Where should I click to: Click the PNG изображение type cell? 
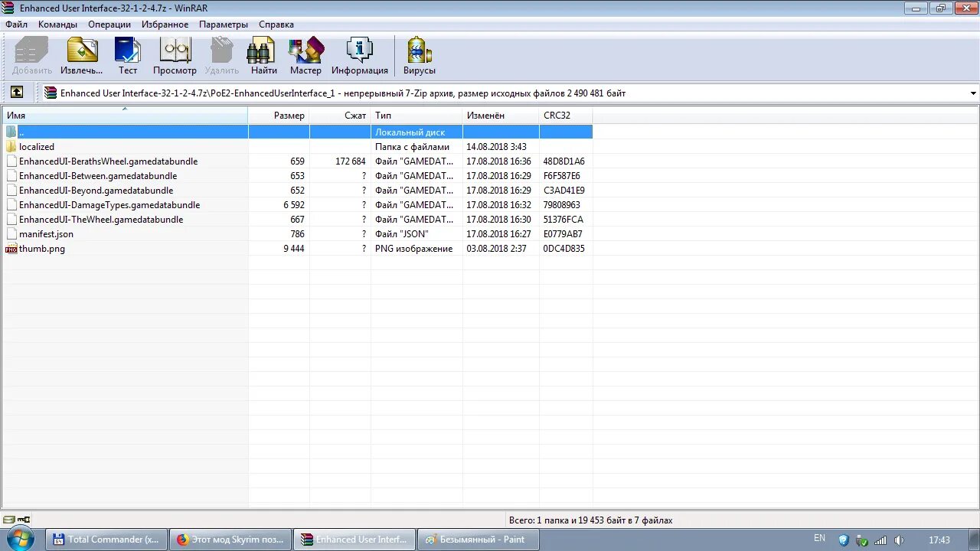click(413, 249)
